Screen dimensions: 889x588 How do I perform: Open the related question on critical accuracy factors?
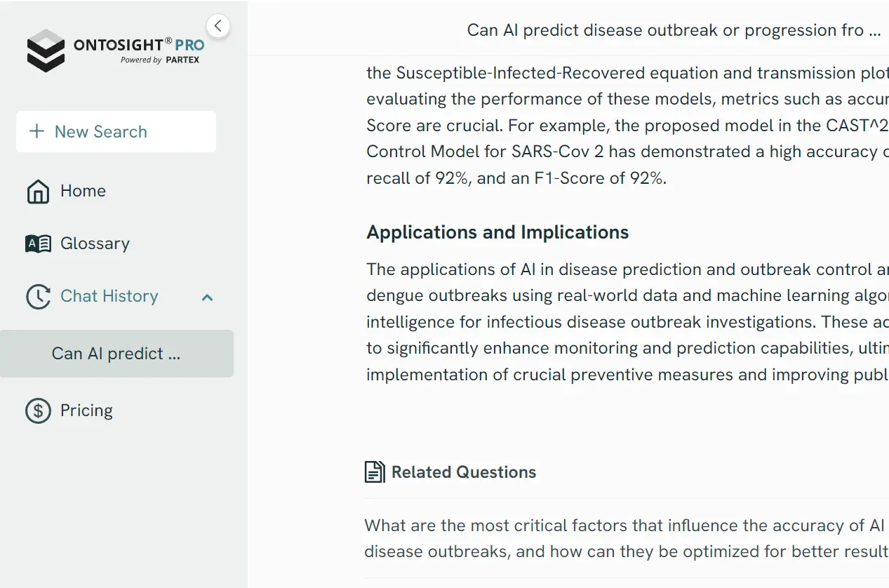pyautogui.click(x=626, y=538)
